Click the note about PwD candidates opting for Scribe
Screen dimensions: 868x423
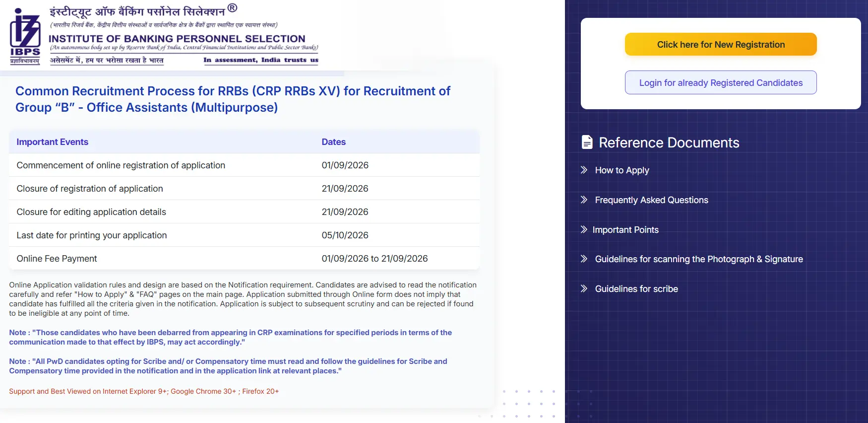(228, 366)
